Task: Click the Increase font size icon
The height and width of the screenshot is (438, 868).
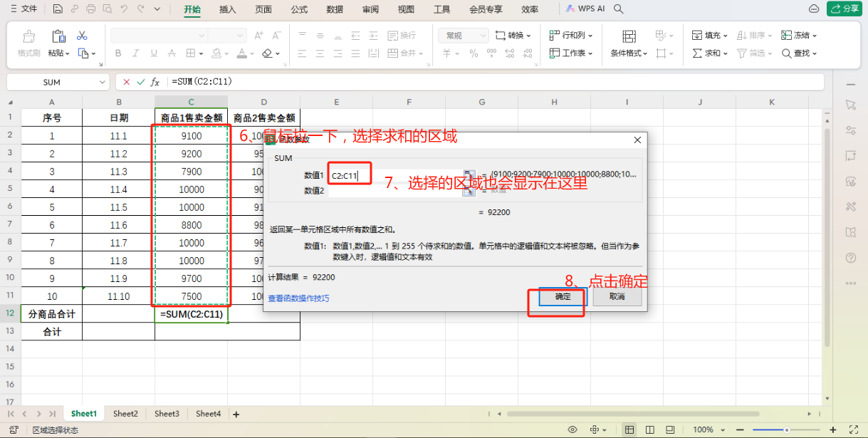Action: tap(258, 35)
